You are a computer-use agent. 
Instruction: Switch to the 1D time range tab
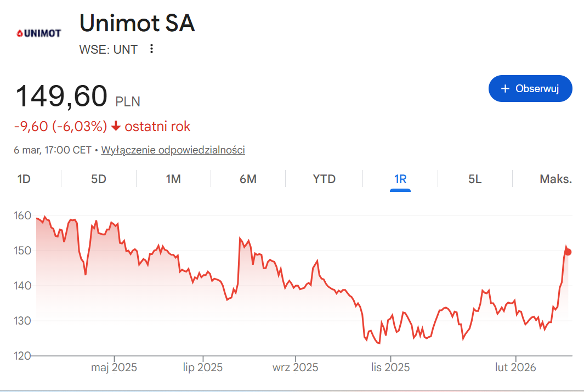[x=24, y=179]
